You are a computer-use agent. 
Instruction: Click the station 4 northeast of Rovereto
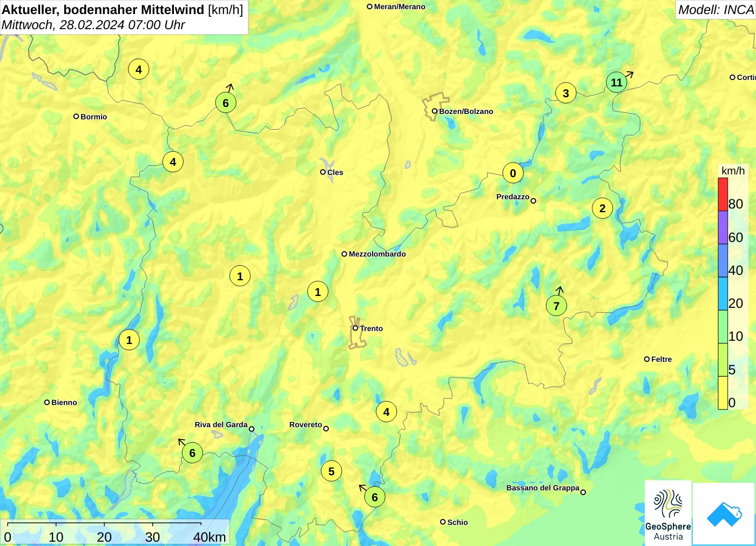point(387,412)
